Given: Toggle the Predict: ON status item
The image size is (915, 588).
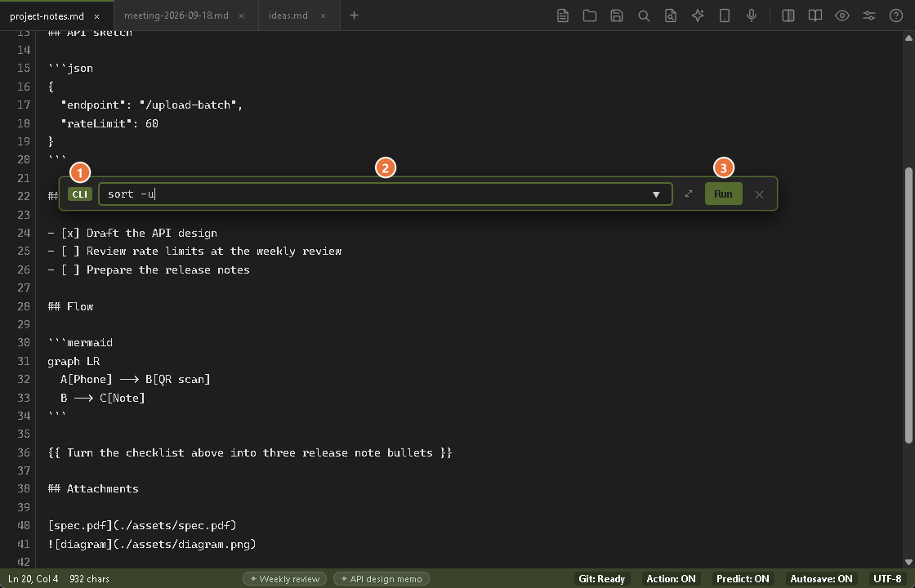Looking at the screenshot, I should pos(743,579).
